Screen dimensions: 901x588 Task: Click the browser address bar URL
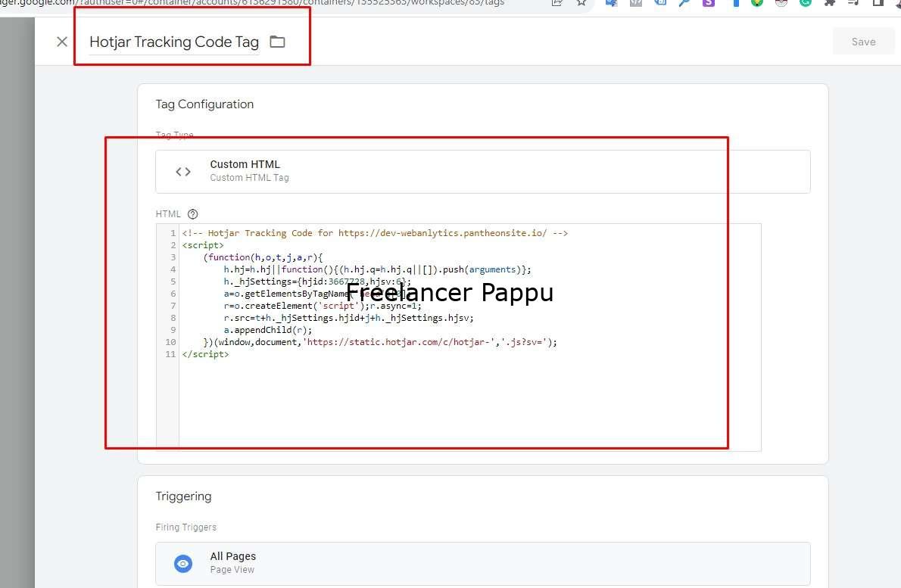[x=253, y=3]
